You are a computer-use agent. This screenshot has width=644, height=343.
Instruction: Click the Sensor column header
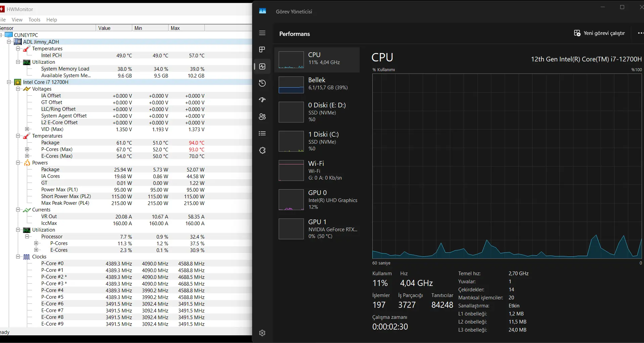(x=48, y=28)
